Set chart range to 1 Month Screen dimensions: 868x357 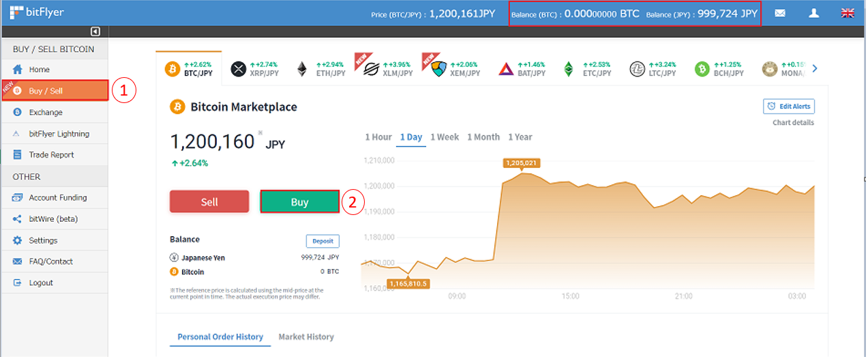click(483, 137)
